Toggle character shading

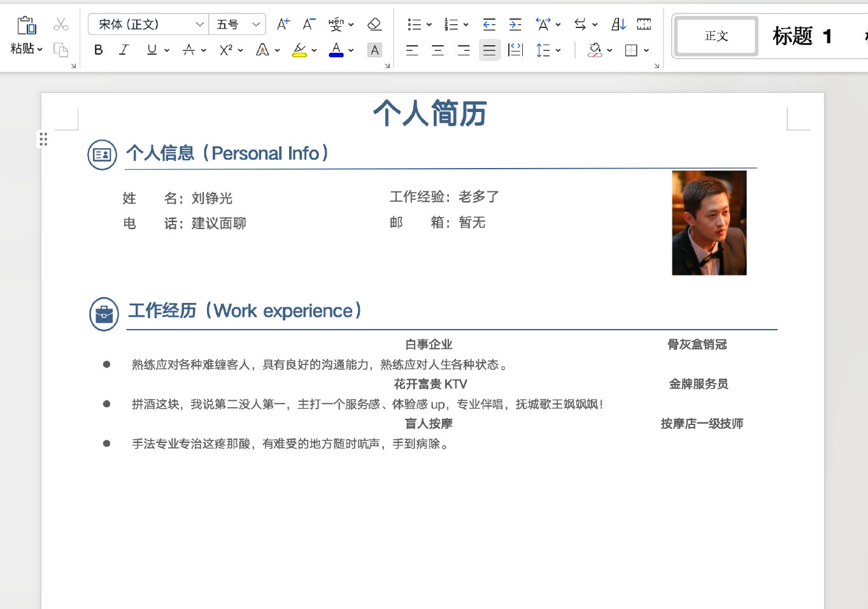[x=374, y=50]
